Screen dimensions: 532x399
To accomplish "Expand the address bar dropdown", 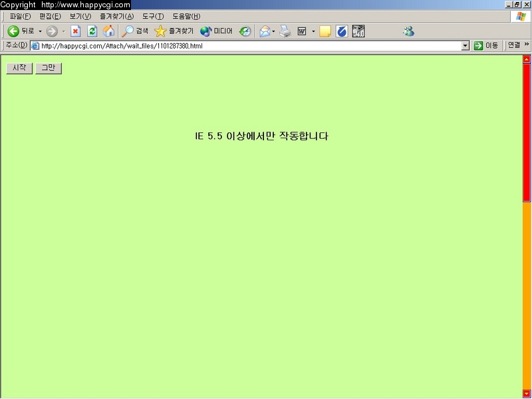I will [465, 46].
